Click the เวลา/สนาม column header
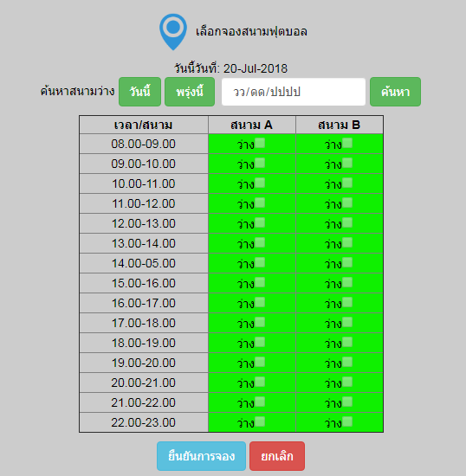This screenshot has width=466, height=476. click(144, 125)
